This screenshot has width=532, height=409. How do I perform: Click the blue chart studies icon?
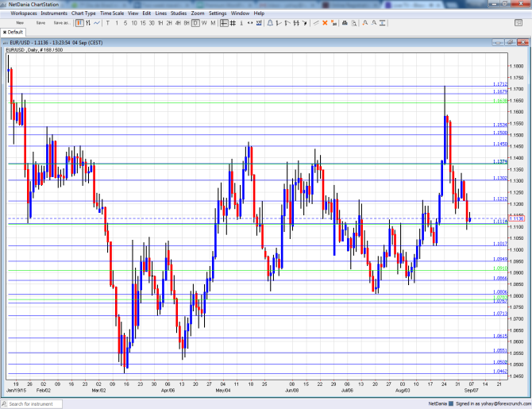tap(259, 23)
